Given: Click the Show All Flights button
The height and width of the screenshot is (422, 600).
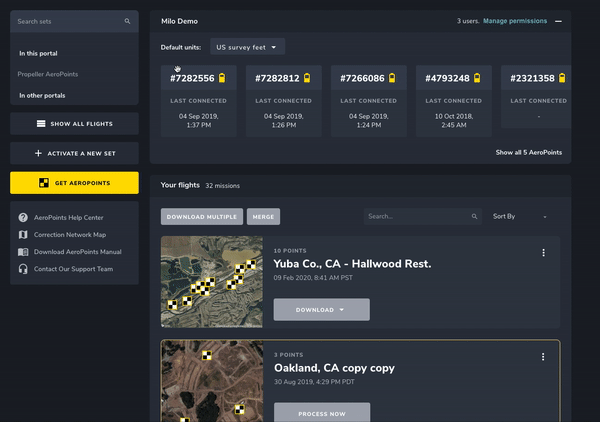Looking at the screenshot, I should [x=74, y=124].
